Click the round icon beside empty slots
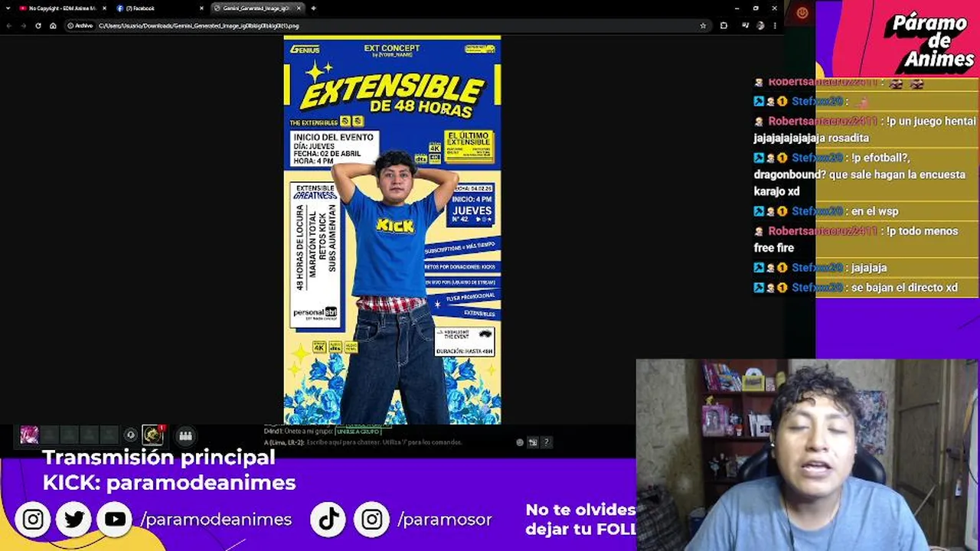This screenshot has height=551, width=980. click(131, 435)
